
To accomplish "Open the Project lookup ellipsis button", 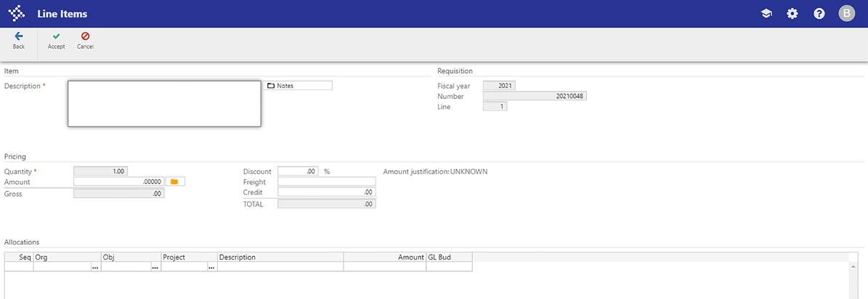I will coord(211,267).
